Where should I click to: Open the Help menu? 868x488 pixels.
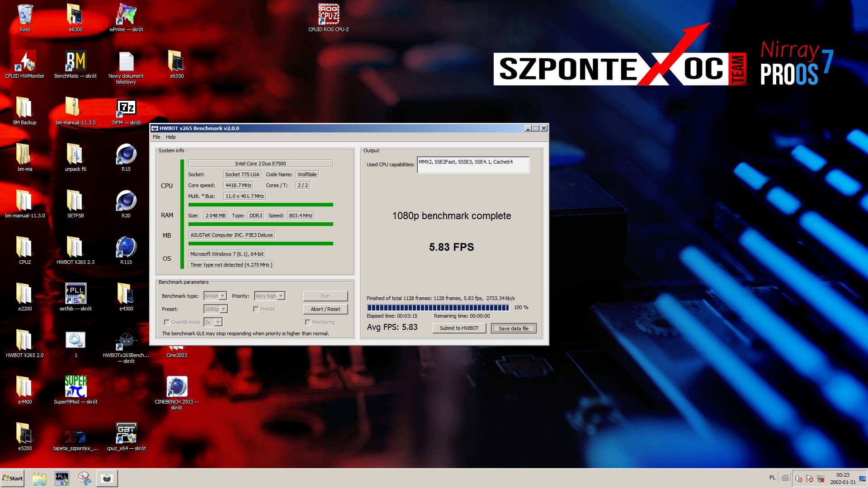pos(170,137)
